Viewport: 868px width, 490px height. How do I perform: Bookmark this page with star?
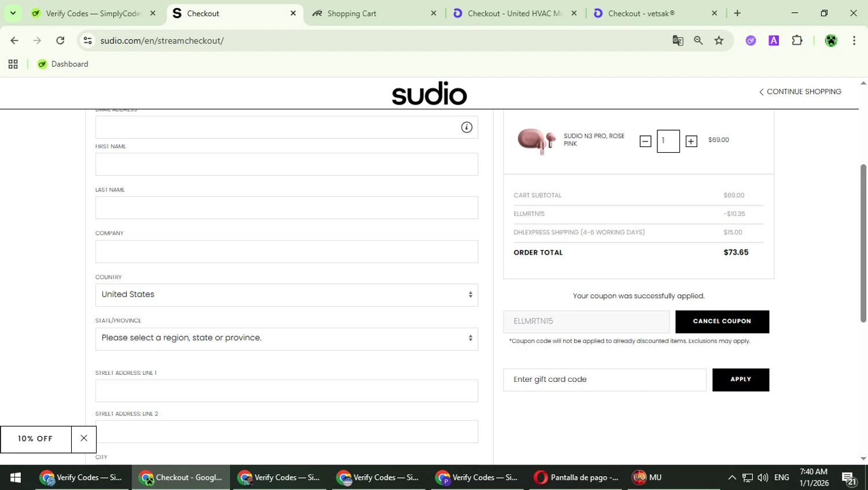(x=719, y=40)
